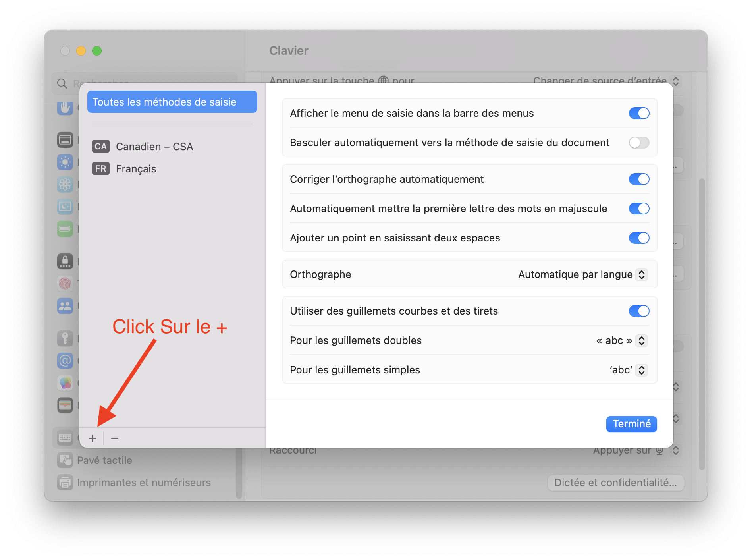The image size is (752, 560).
Task: Click the Clavier window title
Action: click(289, 51)
